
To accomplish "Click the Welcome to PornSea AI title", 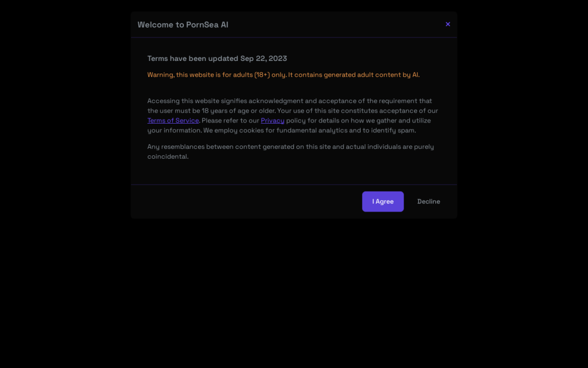I will click(183, 25).
